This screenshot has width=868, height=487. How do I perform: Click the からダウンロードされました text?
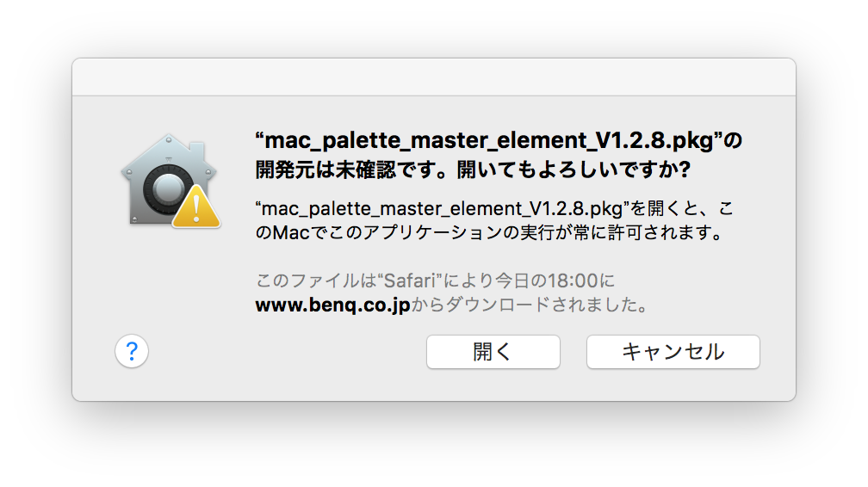pyautogui.click(x=530, y=305)
